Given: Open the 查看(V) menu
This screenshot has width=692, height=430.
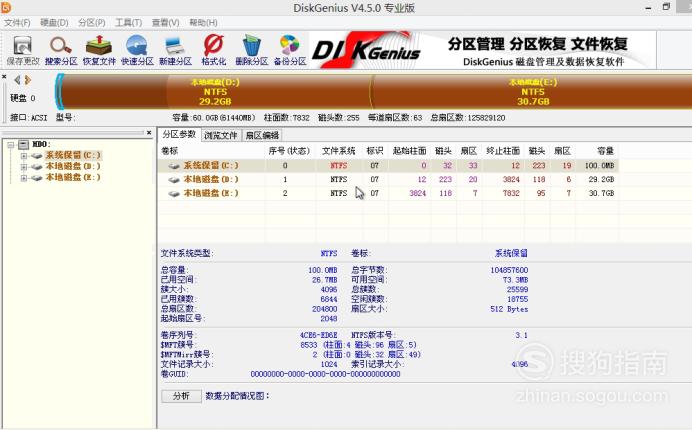Looking at the screenshot, I should pos(165,23).
